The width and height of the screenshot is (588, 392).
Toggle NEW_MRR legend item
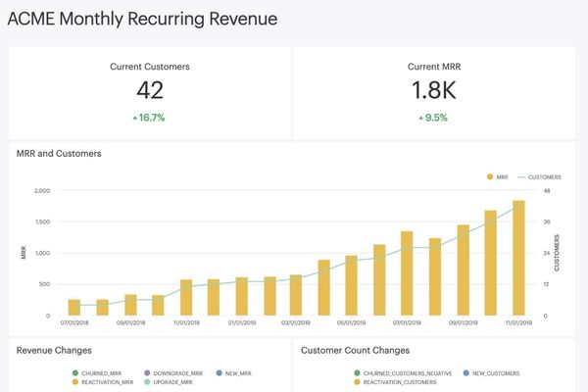click(x=233, y=373)
